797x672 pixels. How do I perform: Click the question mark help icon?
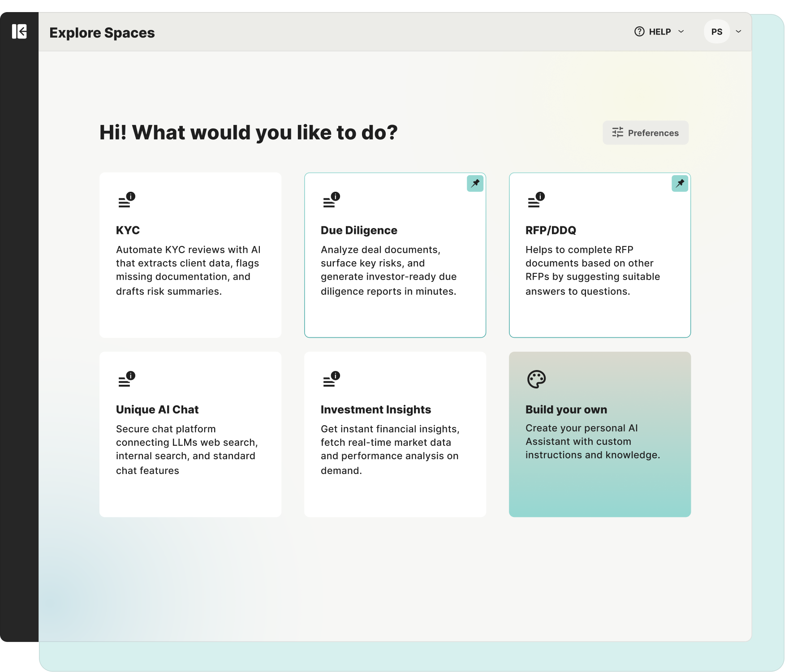coord(639,32)
